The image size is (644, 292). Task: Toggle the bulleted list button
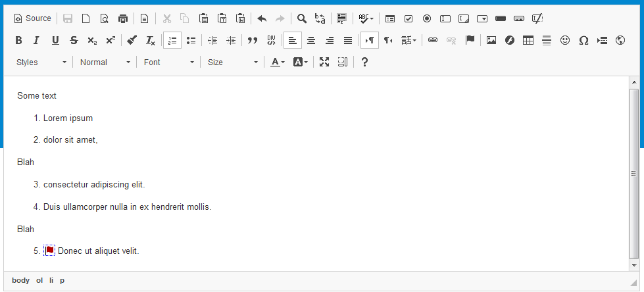[191, 40]
